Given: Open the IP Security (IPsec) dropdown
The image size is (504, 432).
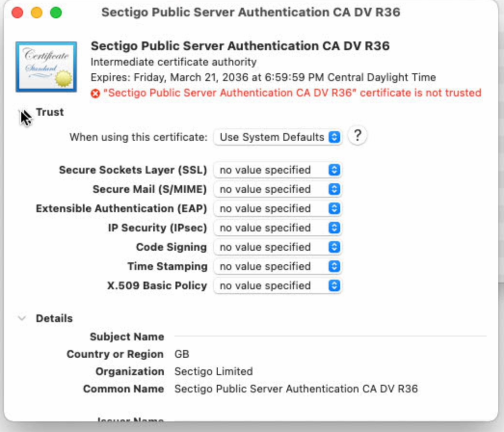Looking at the screenshot, I should click(278, 228).
